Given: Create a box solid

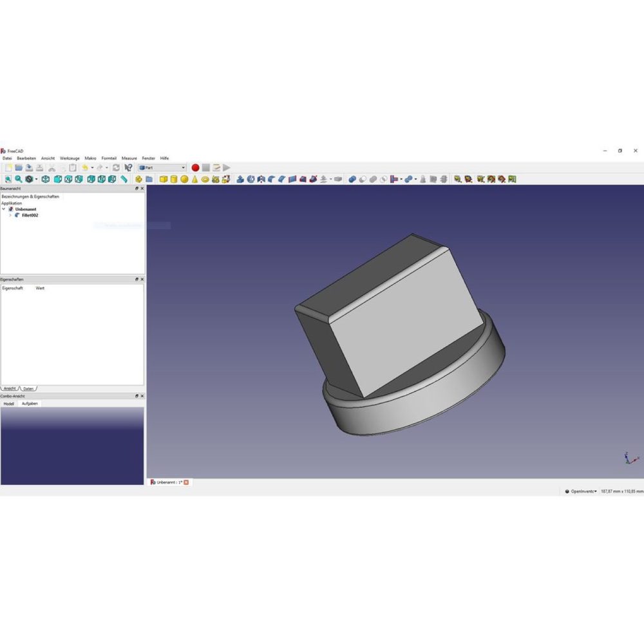Looking at the screenshot, I should pos(164,179).
